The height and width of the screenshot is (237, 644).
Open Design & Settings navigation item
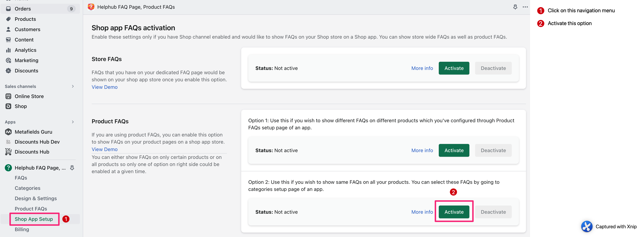(x=36, y=198)
